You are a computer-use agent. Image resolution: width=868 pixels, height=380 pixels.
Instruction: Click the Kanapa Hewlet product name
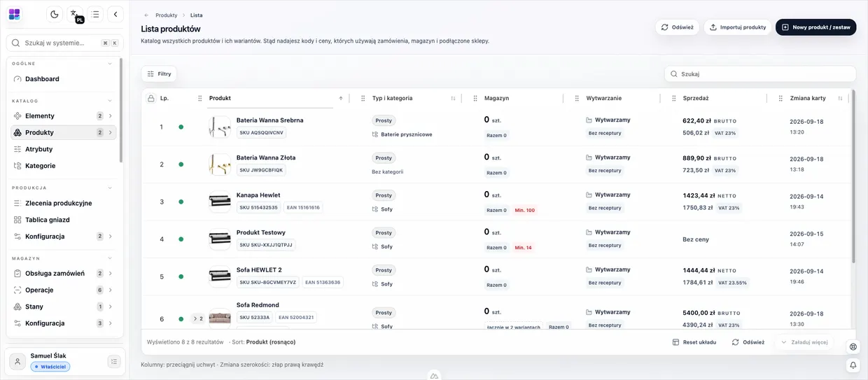258,195
